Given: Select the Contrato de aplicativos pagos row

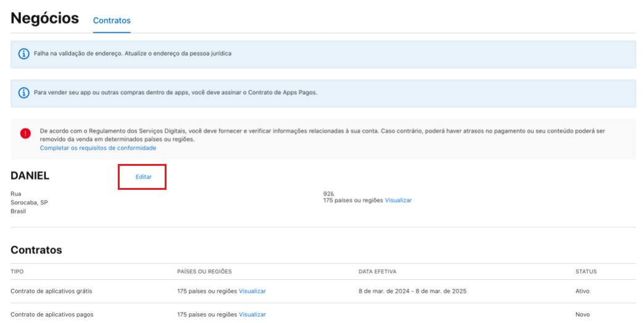Looking at the screenshot, I should click(52, 314).
